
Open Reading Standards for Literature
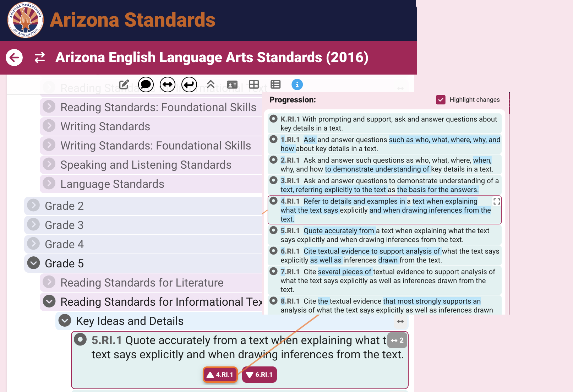coord(49,282)
